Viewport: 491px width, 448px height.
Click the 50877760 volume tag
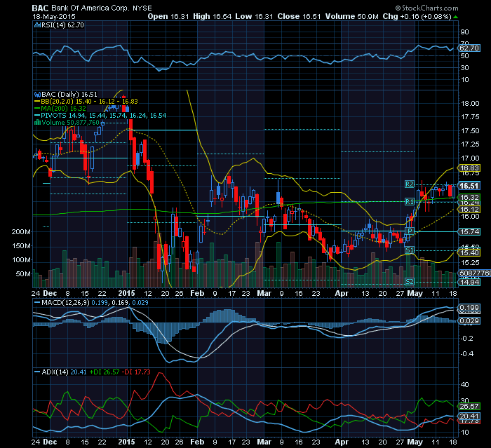click(x=475, y=273)
